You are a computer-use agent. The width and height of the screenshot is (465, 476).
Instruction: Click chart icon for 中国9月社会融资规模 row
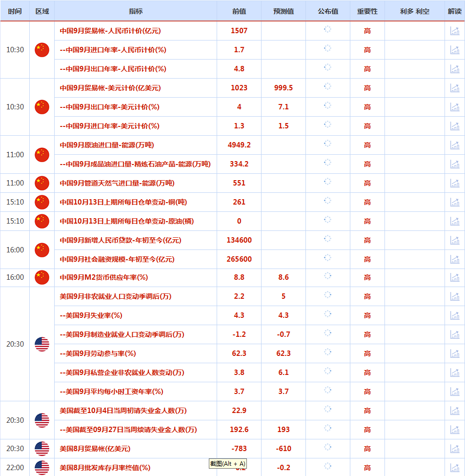tap(455, 259)
